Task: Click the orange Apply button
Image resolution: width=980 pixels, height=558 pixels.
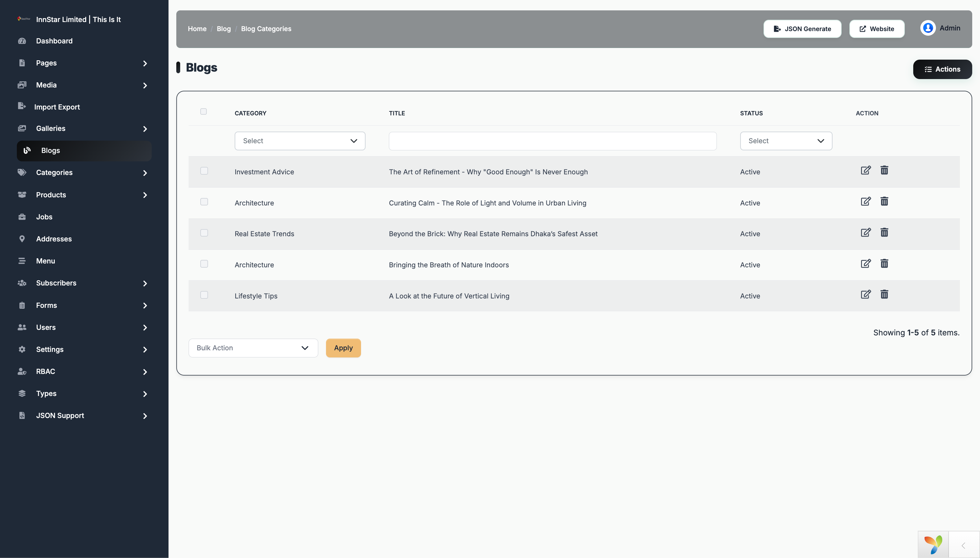Action: [343, 348]
